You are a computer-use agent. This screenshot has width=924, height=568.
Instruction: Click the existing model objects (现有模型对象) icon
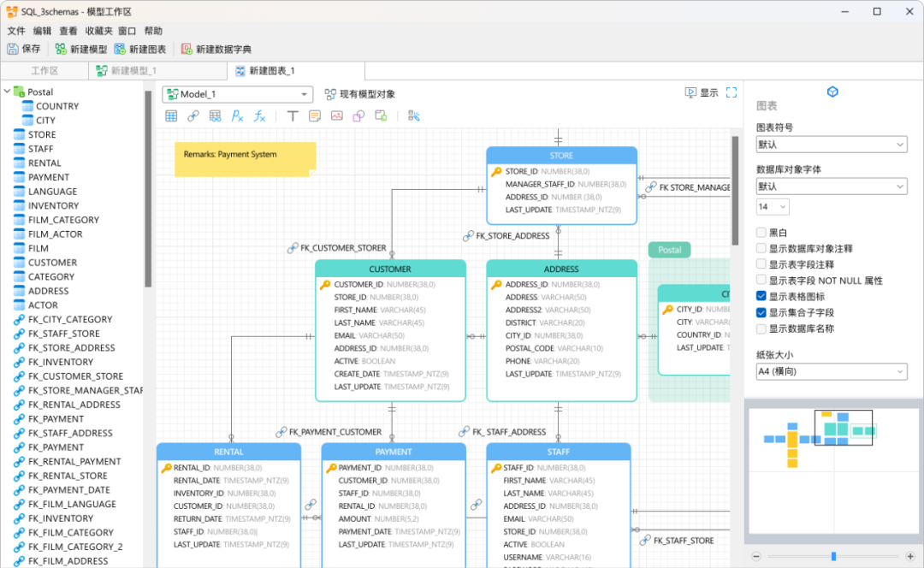click(x=330, y=94)
